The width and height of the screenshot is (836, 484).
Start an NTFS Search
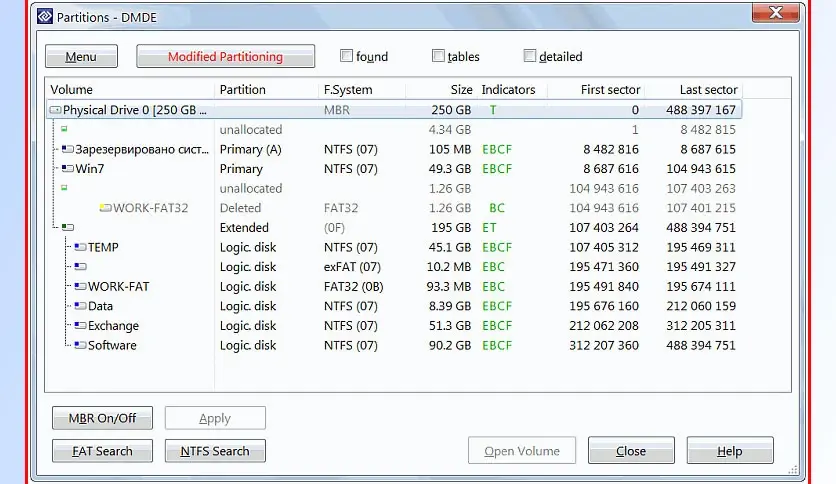point(215,451)
